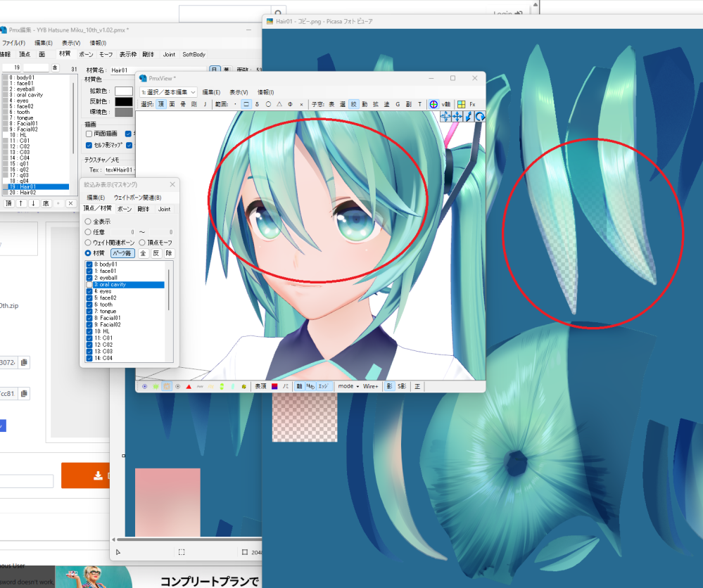The image size is (703, 588).
Task: Open the mode dropdown in bottom toolbar
Action: coord(348,386)
